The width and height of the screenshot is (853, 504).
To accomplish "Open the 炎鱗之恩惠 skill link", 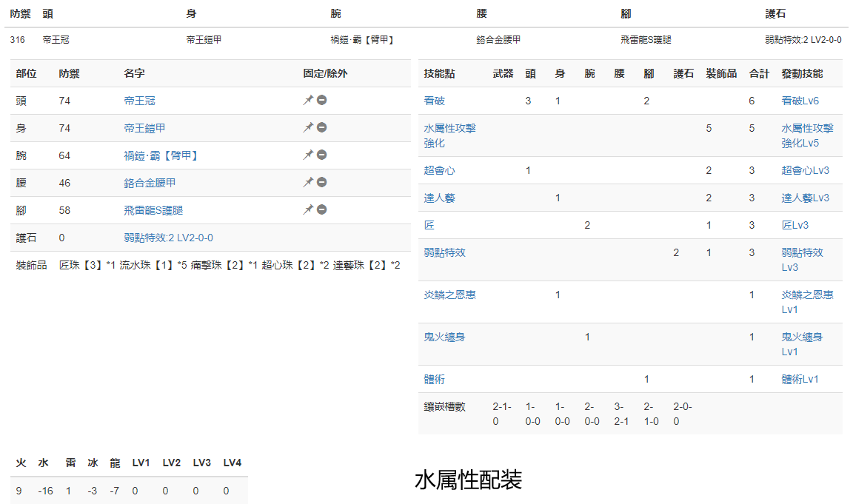I will coord(449,295).
